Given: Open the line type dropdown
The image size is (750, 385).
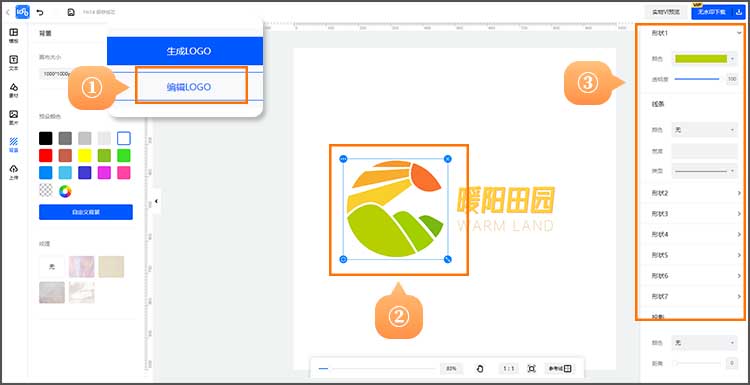Looking at the screenshot, I should [705, 171].
